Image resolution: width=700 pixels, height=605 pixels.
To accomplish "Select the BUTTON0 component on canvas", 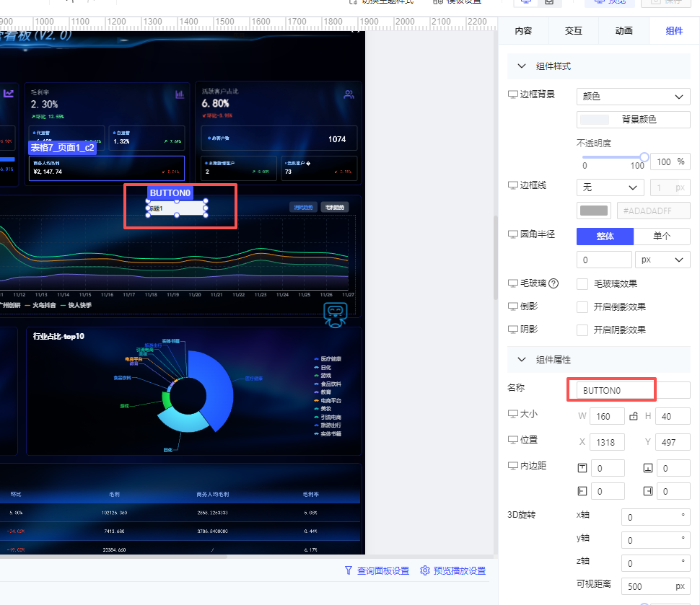I will point(177,208).
